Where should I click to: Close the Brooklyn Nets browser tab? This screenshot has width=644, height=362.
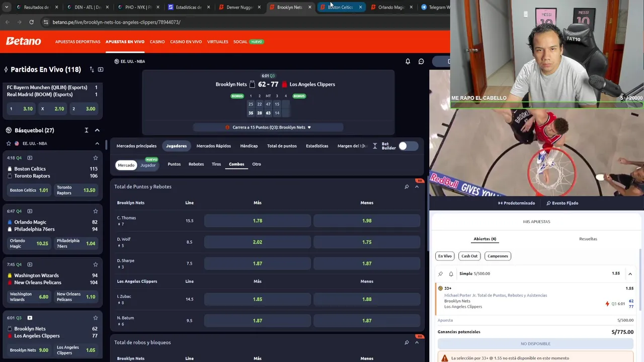click(309, 8)
